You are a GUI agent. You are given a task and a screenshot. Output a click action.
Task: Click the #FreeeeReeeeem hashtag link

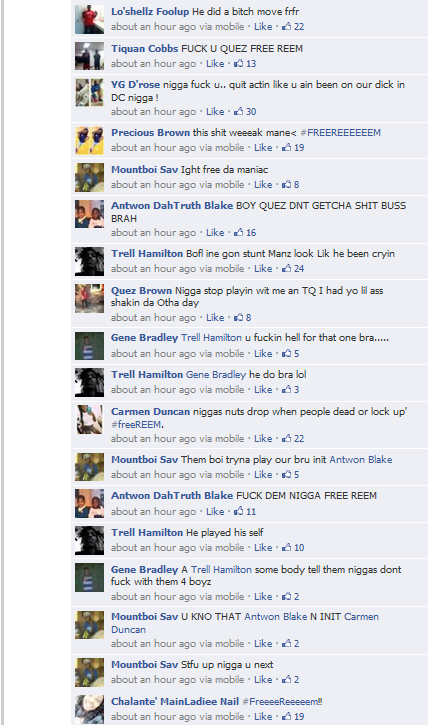282,702
